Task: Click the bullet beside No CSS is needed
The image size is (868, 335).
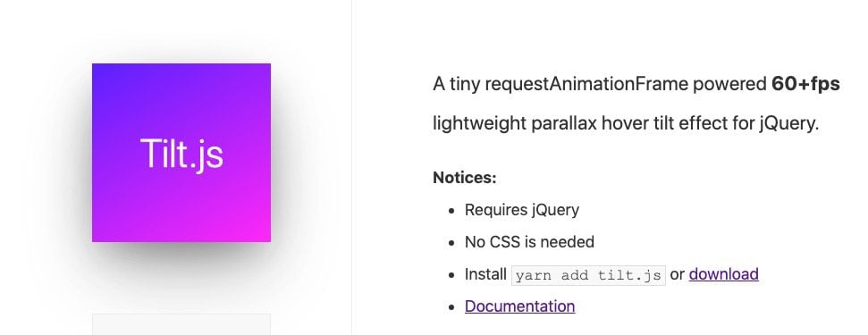Action: [453, 243]
